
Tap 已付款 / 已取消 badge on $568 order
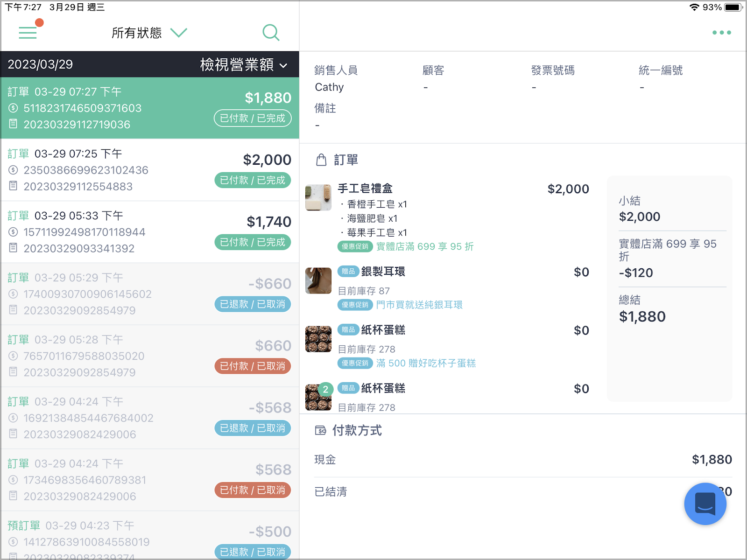(253, 490)
